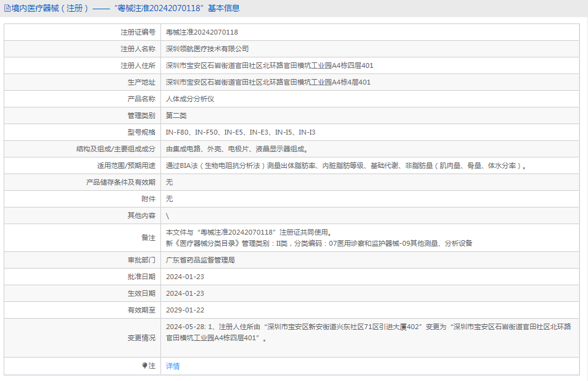Click the 适用范围/预期用途 label
The height and width of the screenshot is (381, 588).
[x=126, y=165]
